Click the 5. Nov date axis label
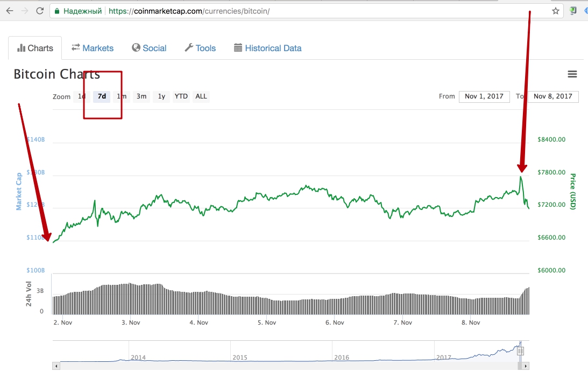588x378 pixels. point(267,323)
